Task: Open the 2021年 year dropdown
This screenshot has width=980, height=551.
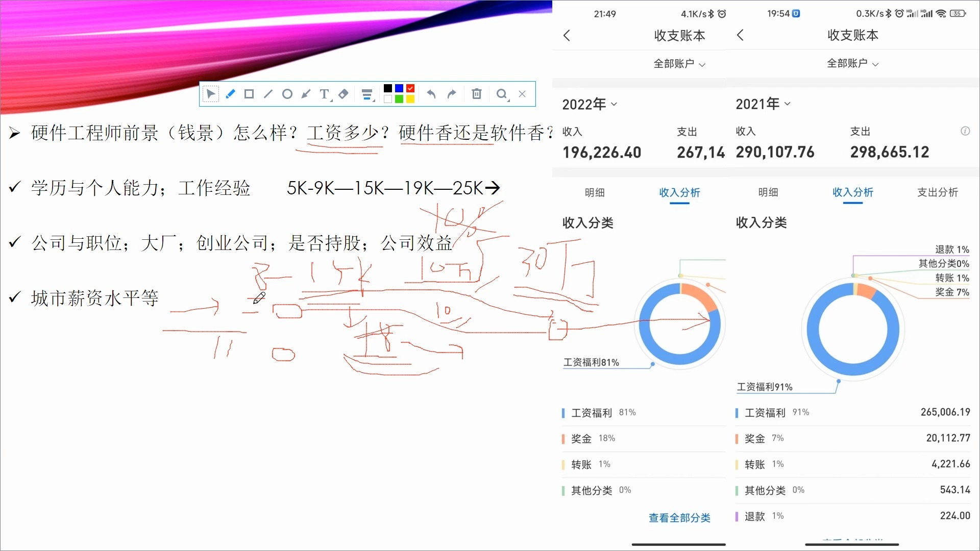Action: click(x=763, y=104)
